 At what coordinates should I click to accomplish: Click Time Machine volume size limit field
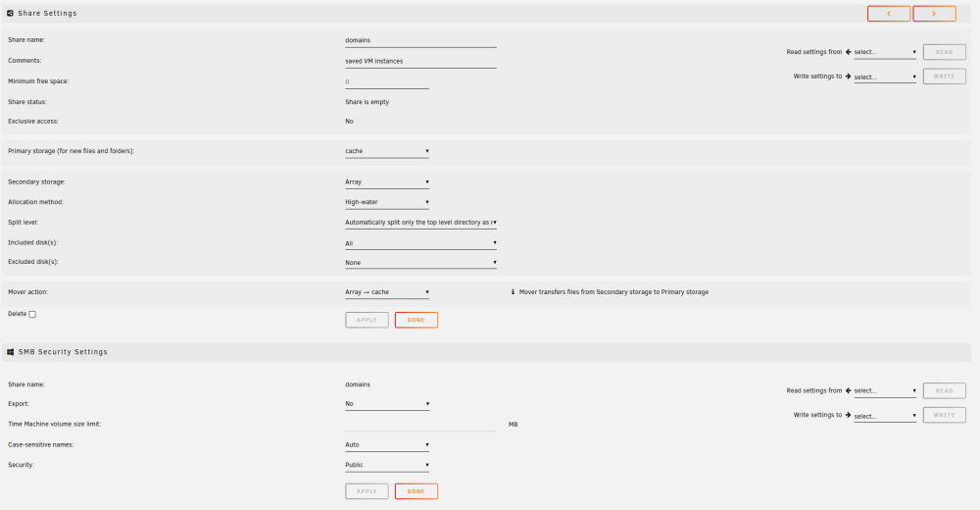click(420, 425)
